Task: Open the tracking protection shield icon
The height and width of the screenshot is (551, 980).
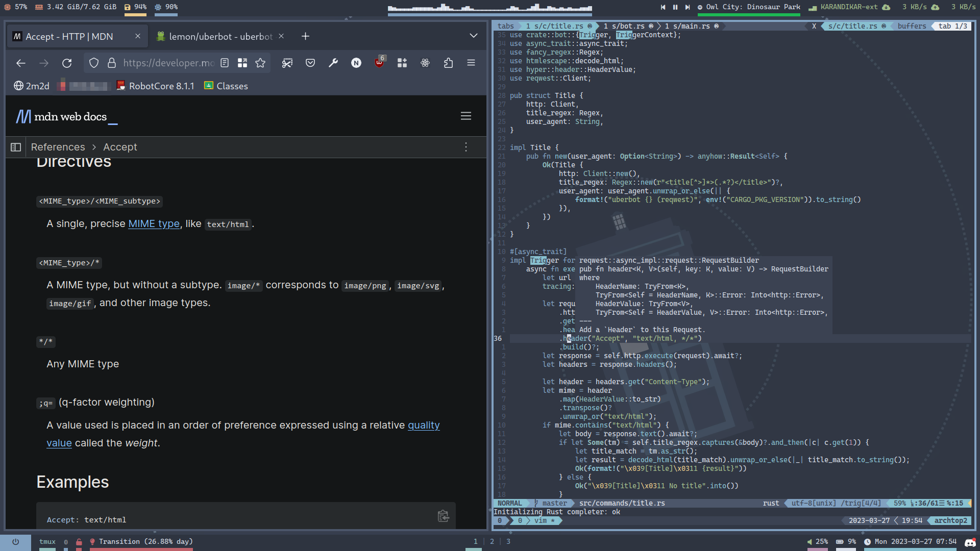Action: (x=94, y=63)
